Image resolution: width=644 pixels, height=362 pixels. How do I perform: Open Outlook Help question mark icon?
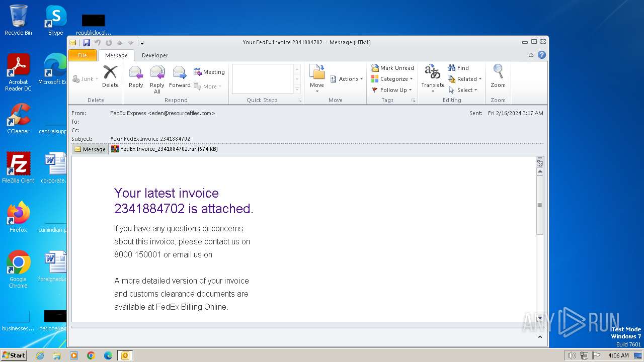[x=542, y=55]
